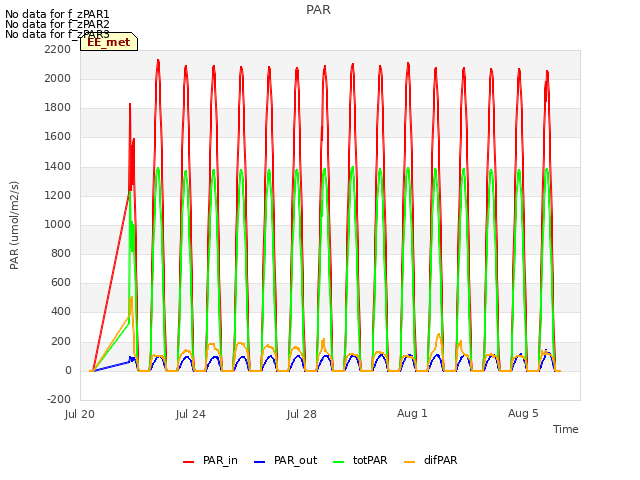Viewport: 640px width, 480px height.
Task: Click the green totPAR legend swatch
Action: (x=338, y=462)
